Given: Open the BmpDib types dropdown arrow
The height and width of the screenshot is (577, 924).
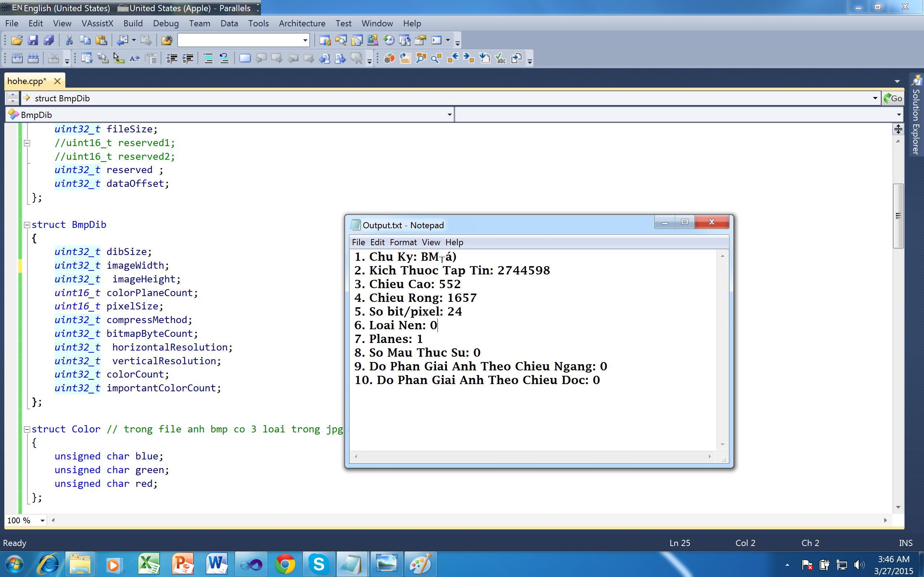Looking at the screenshot, I should [449, 114].
